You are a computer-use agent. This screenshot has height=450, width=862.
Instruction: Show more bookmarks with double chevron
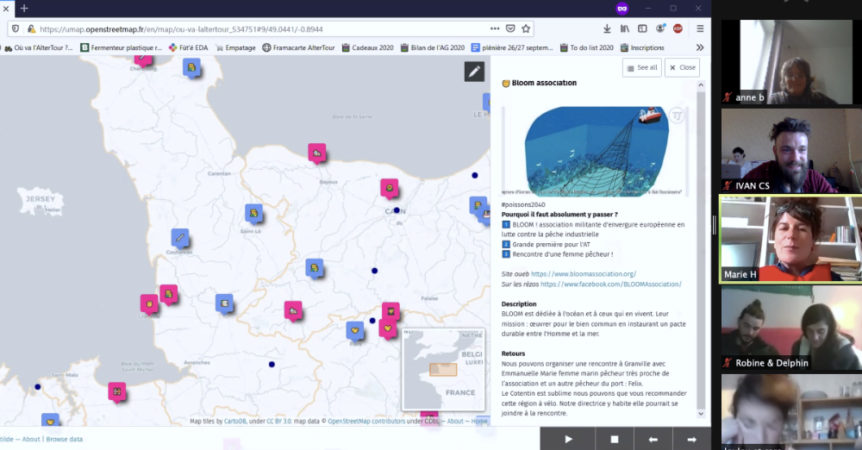(x=700, y=48)
